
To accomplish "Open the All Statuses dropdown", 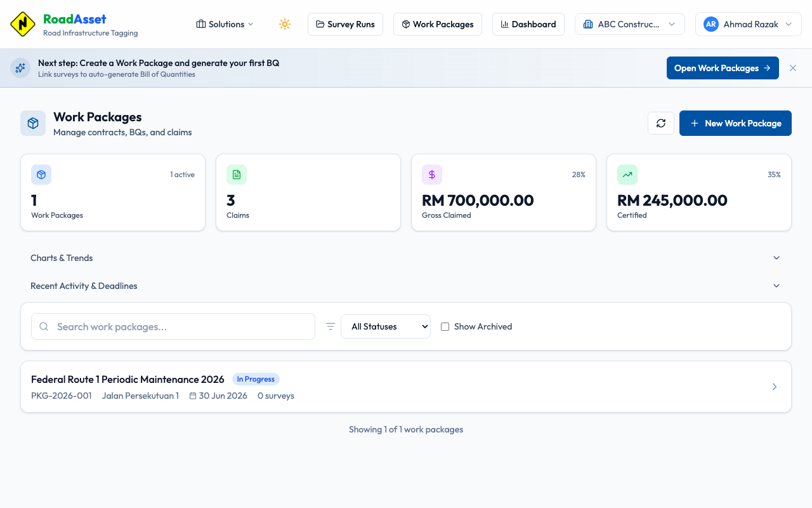I will [386, 326].
